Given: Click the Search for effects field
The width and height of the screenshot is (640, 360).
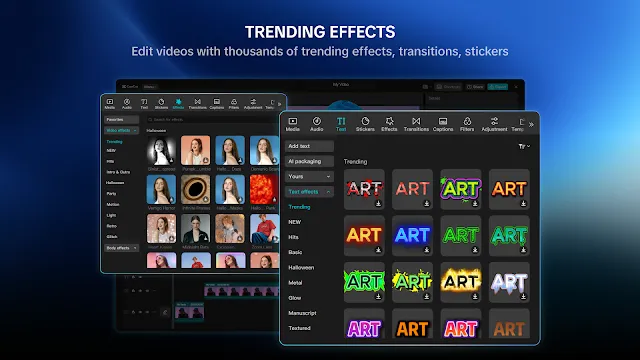Looking at the screenshot, I should (x=211, y=120).
